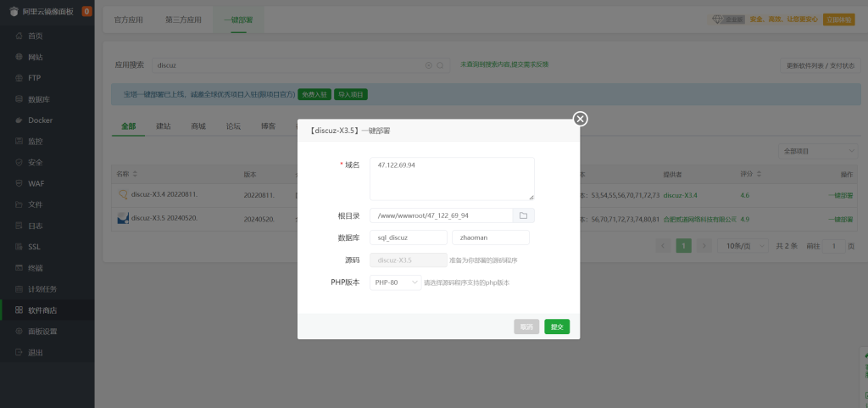Image resolution: width=868 pixels, height=408 pixels.
Task: Open provider link 合肥贰道网络科技有限公司
Action: 700,219
